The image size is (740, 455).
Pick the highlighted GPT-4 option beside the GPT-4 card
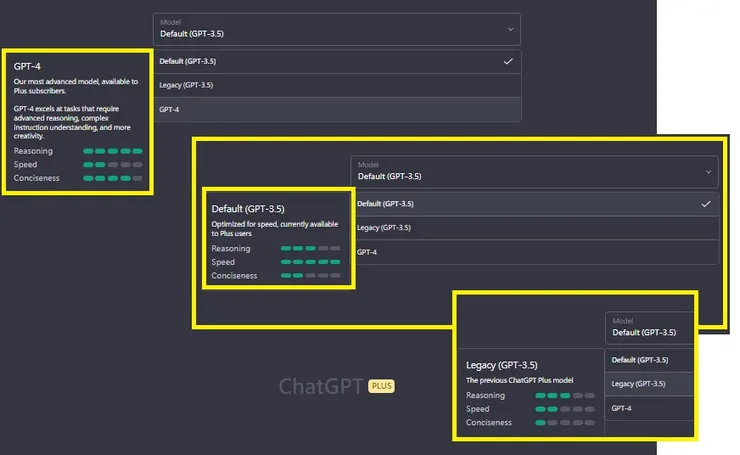(337, 110)
